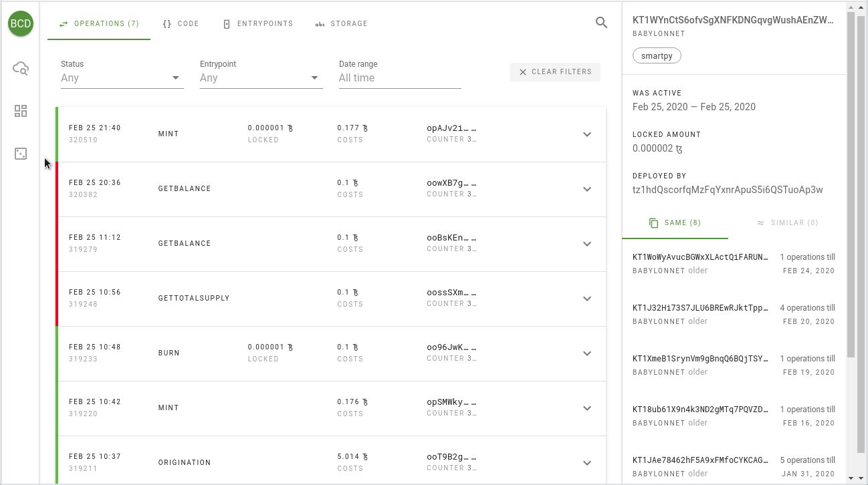Open the Entrypoint filter dropdown

click(261, 77)
